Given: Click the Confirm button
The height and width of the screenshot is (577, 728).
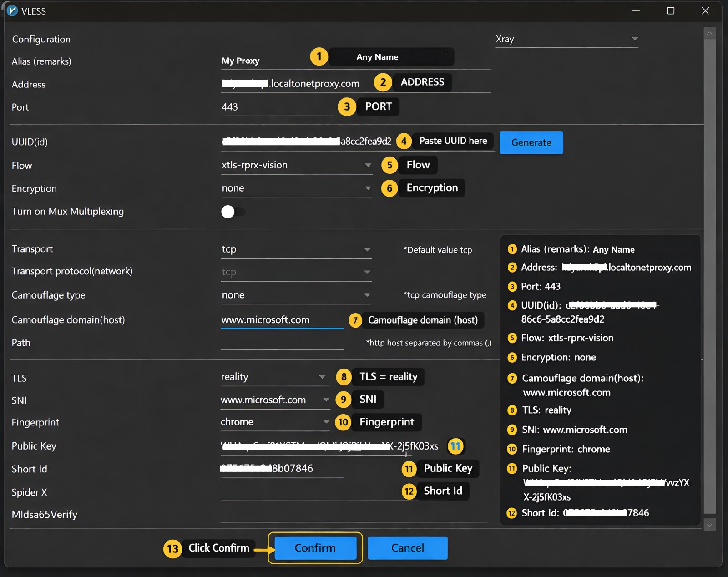Looking at the screenshot, I should coord(315,548).
